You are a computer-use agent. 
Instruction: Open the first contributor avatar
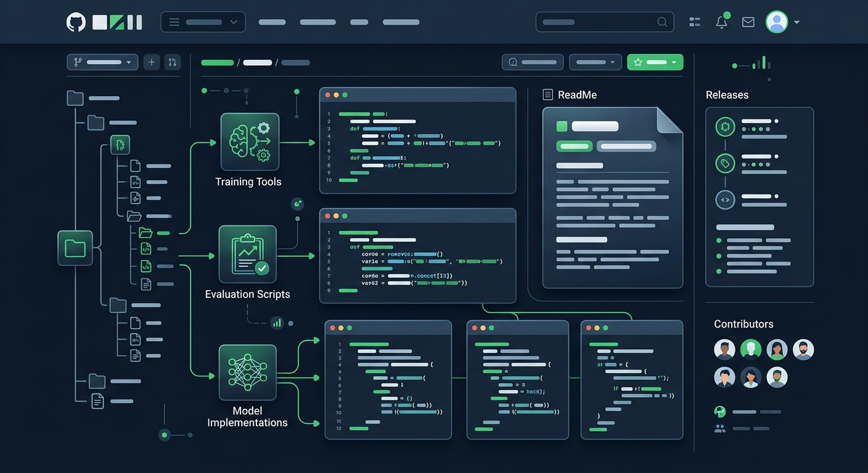pyautogui.click(x=724, y=349)
